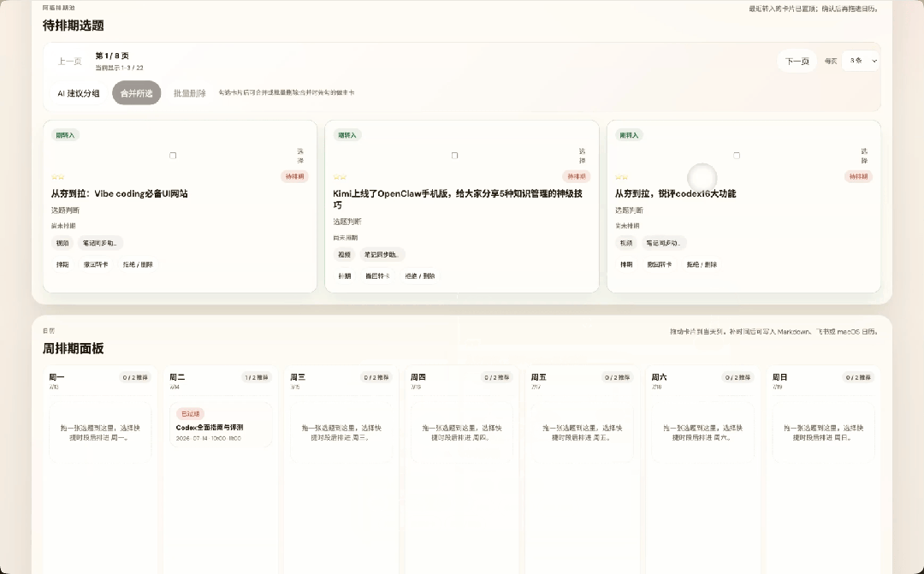The height and width of the screenshot is (574, 924).
Task: Click 视频 tag on Kimi OpenClaw card
Action: tap(345, 255)
